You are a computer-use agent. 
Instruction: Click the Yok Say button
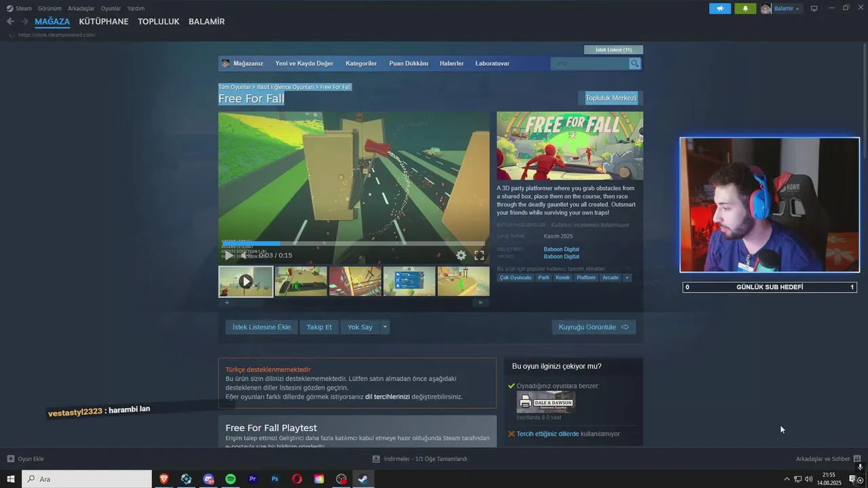[x=360, y=327]
